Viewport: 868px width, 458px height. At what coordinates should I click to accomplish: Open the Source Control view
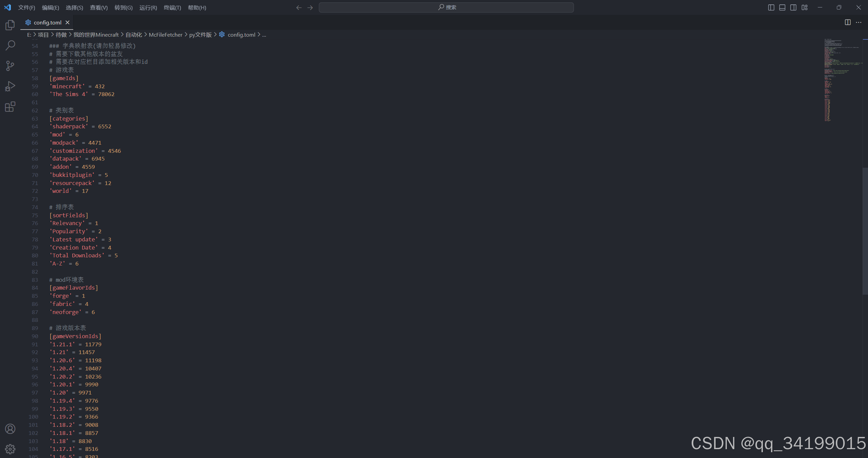(10, 66)
